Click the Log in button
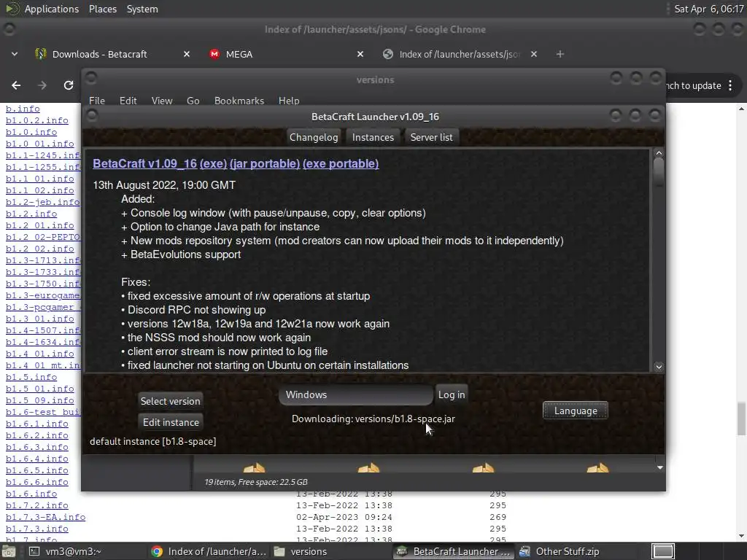The image size is (747, 560). point(451,394)
